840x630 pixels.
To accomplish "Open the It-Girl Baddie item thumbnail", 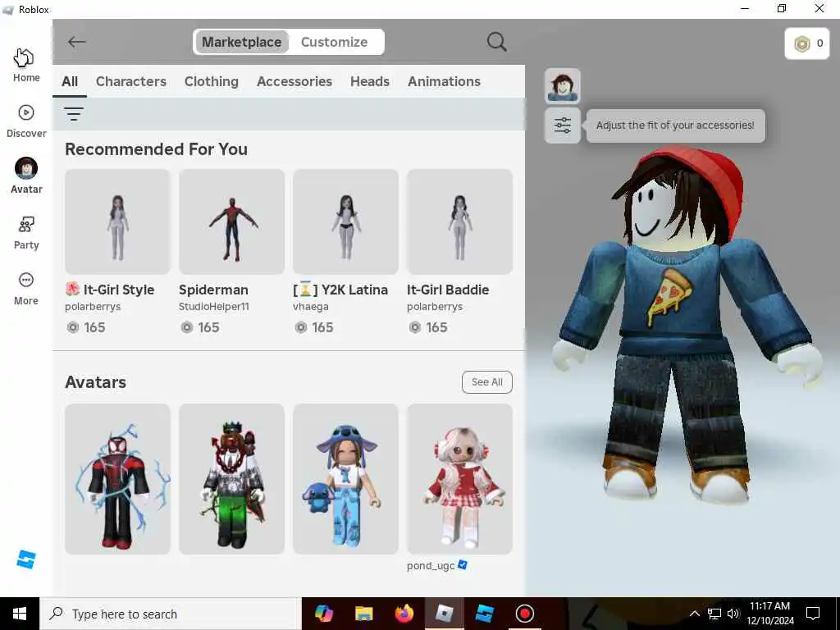I will (x=459, y=221).
